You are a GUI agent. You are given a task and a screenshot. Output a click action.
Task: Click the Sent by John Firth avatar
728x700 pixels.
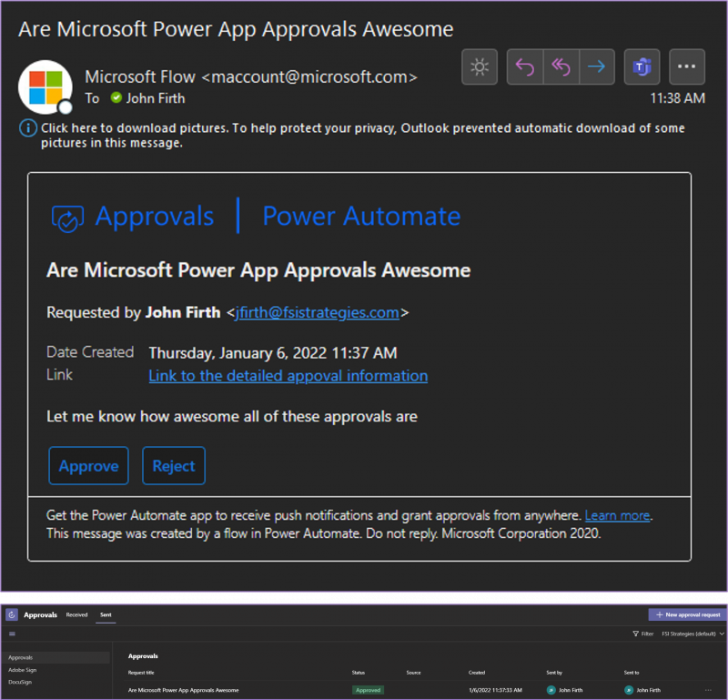[x=551, y=690]
